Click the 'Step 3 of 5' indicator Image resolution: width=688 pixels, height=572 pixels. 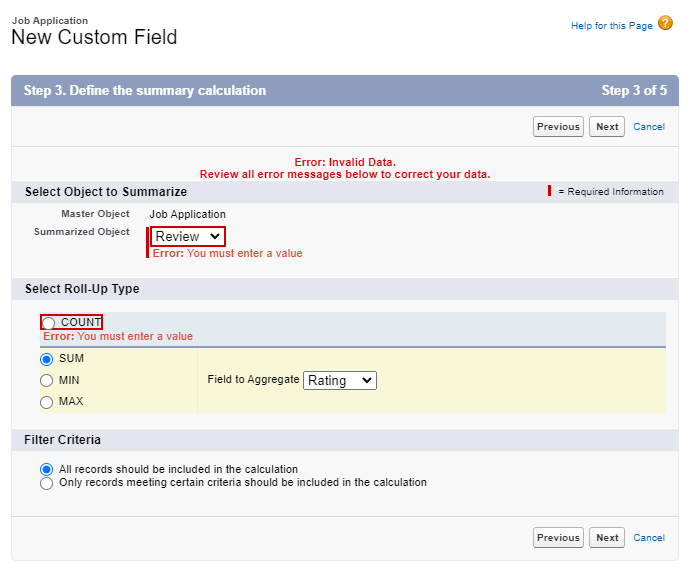pos(634,91)
